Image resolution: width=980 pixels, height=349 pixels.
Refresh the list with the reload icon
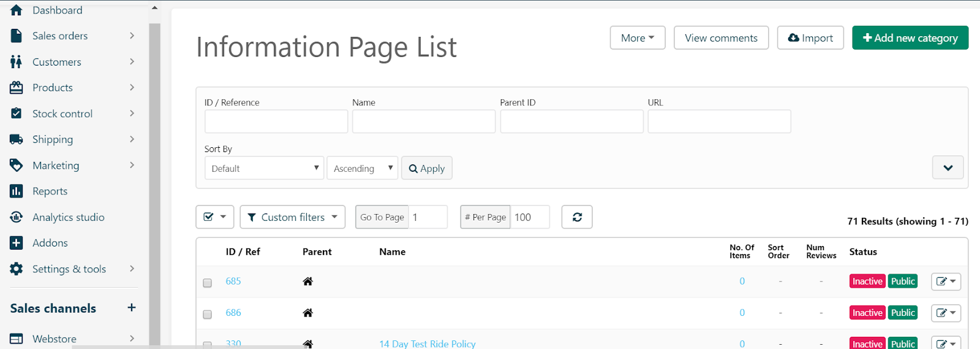coord(577,217)
